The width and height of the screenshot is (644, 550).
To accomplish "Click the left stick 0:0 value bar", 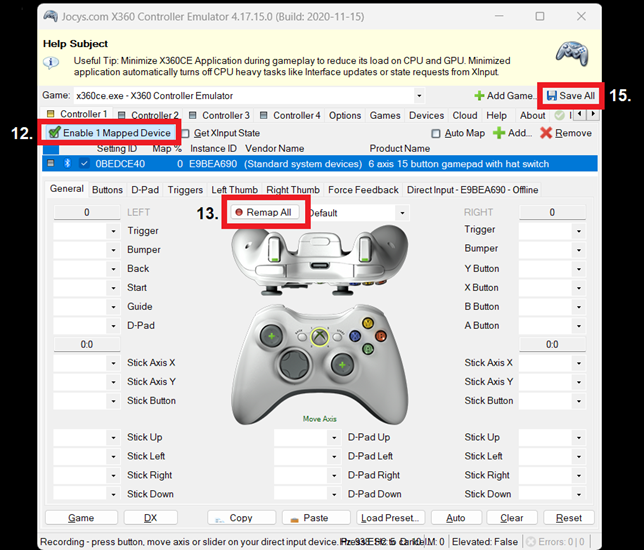I will 87,344.
